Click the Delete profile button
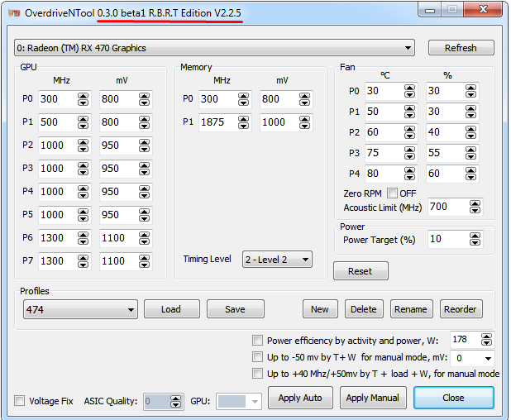The width and height of the screenshot is (511, 420). coord(364,309)
